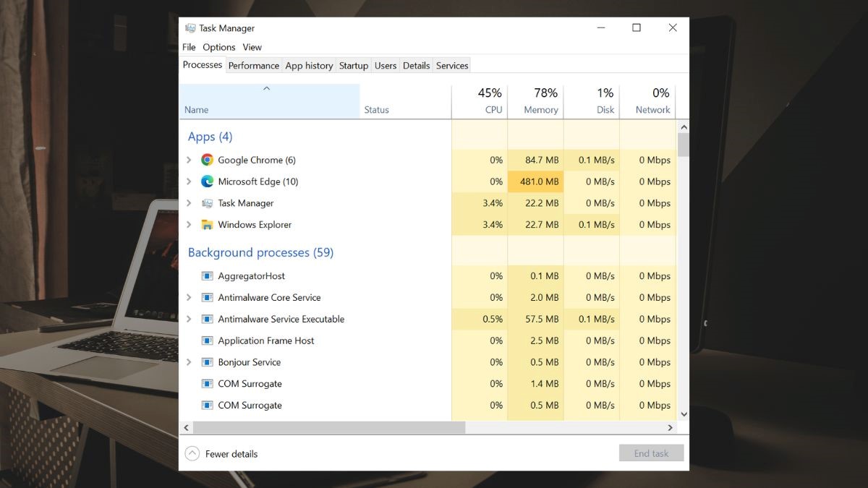Viewport: 868px width, 488px height.
Task: Open the Options menu
Action: 219,47
